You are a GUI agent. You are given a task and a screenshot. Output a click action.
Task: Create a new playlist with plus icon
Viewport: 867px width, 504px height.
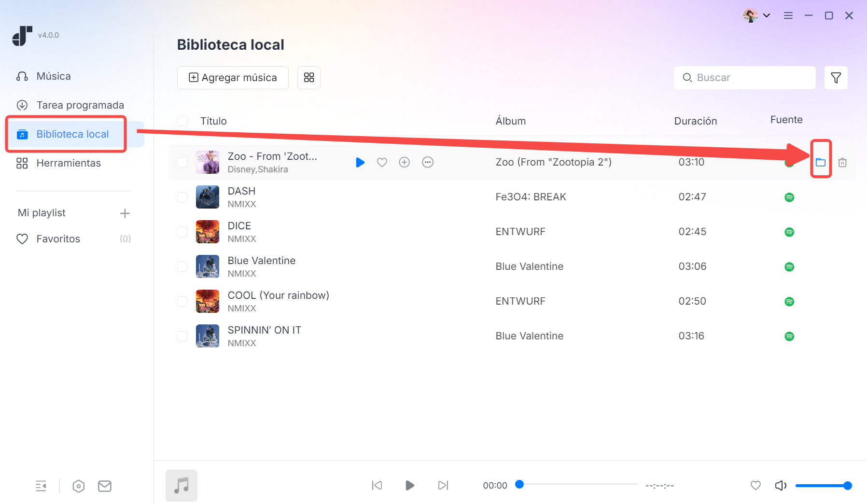125,213
